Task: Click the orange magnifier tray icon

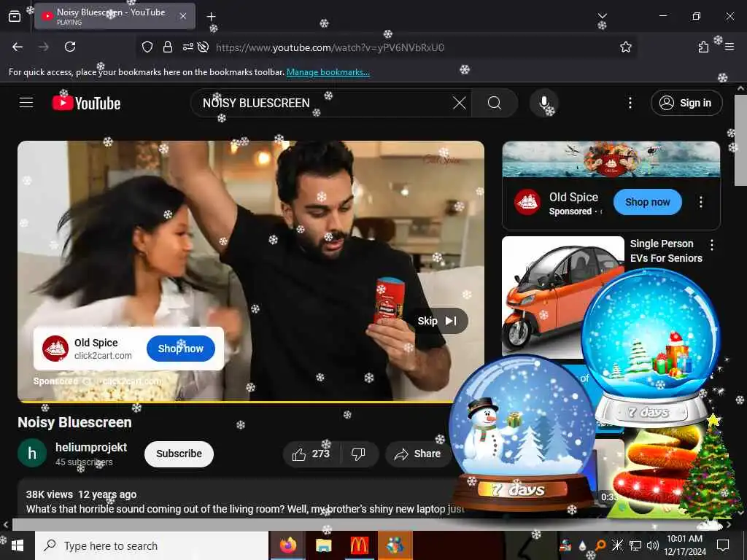Action: (x=600, y=545)
